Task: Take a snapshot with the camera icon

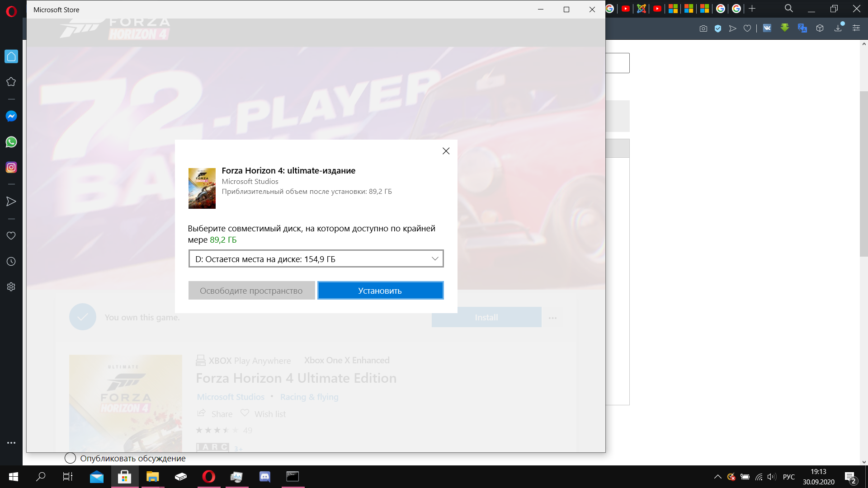Action: point(703,28)
